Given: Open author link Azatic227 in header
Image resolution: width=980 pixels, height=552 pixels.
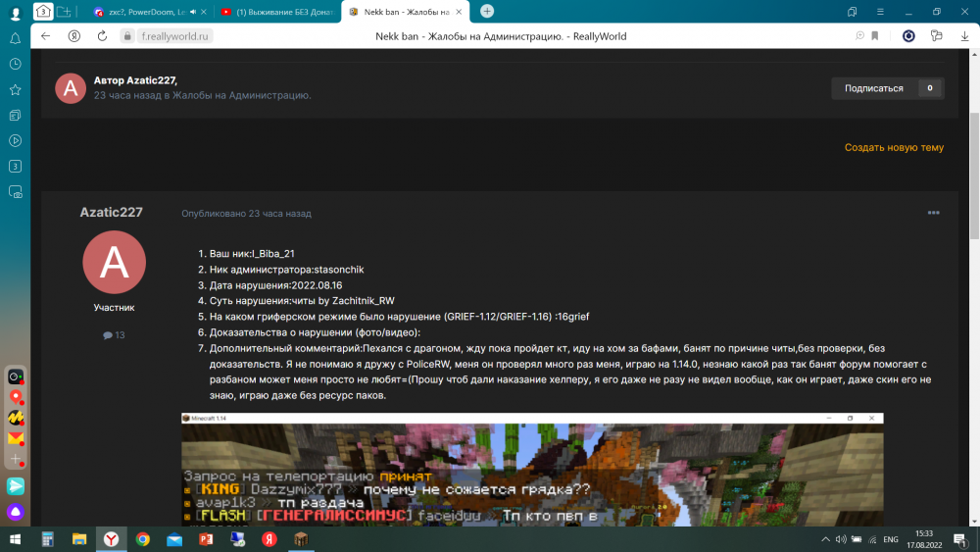Looking at the screenshot, I should pyautogui.click(x=151, y=80).
